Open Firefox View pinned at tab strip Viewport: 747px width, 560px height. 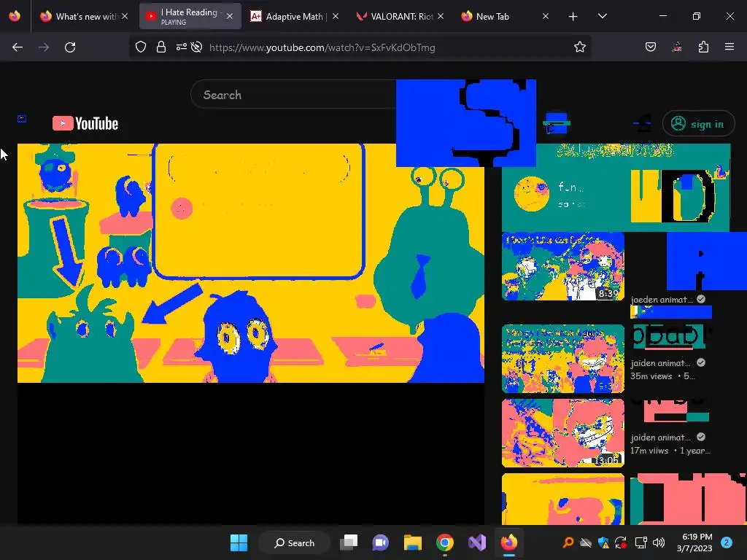pos(15,16)
